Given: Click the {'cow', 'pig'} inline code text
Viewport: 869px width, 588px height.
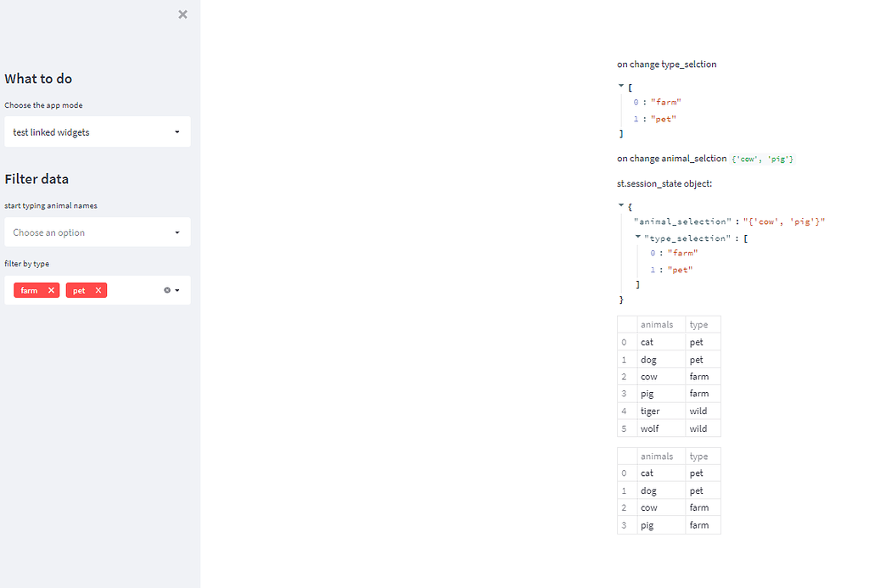Looking at the screenshot, I should [762, 160].
